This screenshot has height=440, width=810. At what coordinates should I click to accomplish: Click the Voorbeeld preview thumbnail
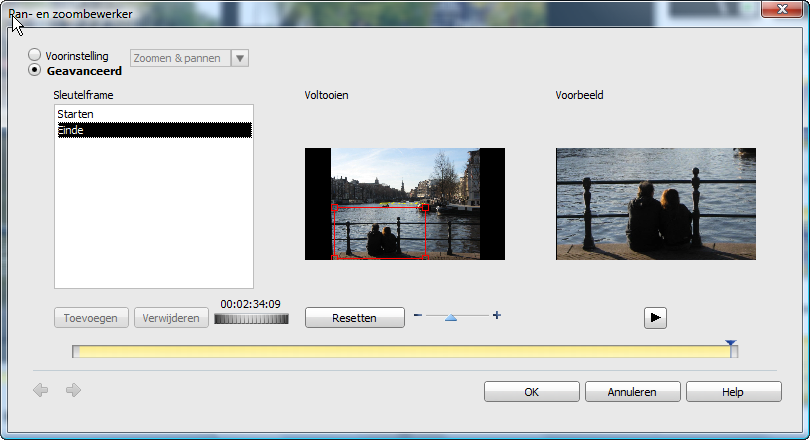[655, 204]
